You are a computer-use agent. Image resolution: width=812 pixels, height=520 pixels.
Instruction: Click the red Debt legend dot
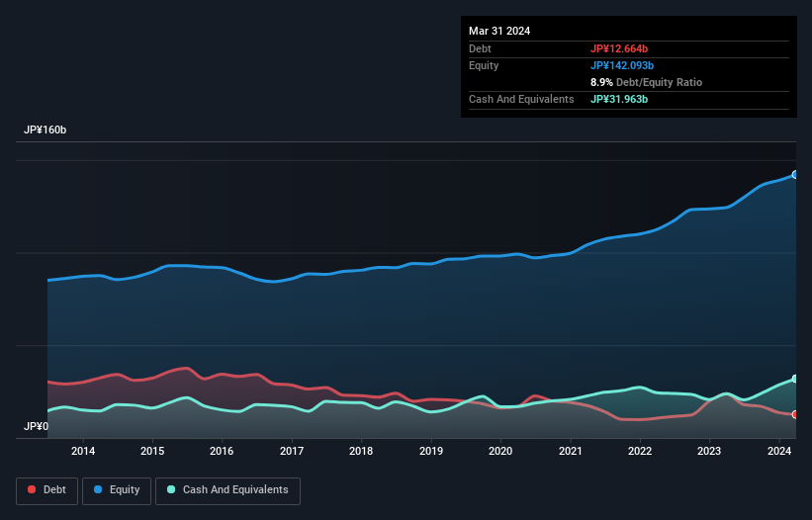(32, 489)
